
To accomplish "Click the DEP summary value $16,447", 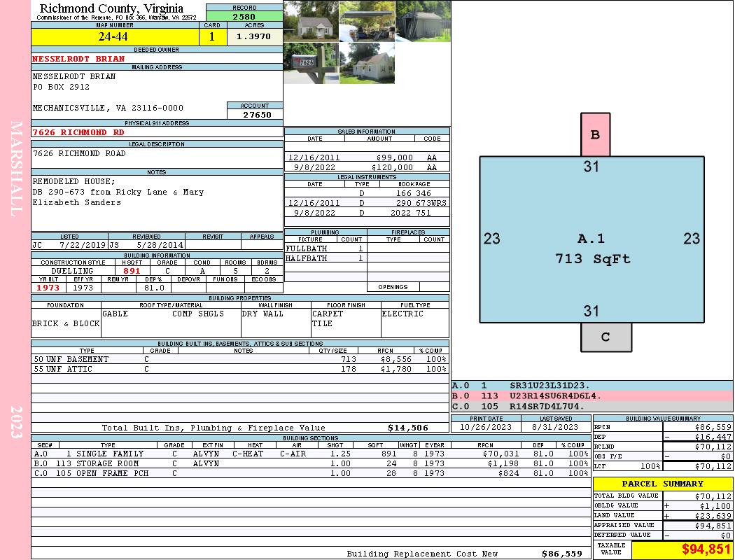I will pyautogui.click(x=713, y=437).
